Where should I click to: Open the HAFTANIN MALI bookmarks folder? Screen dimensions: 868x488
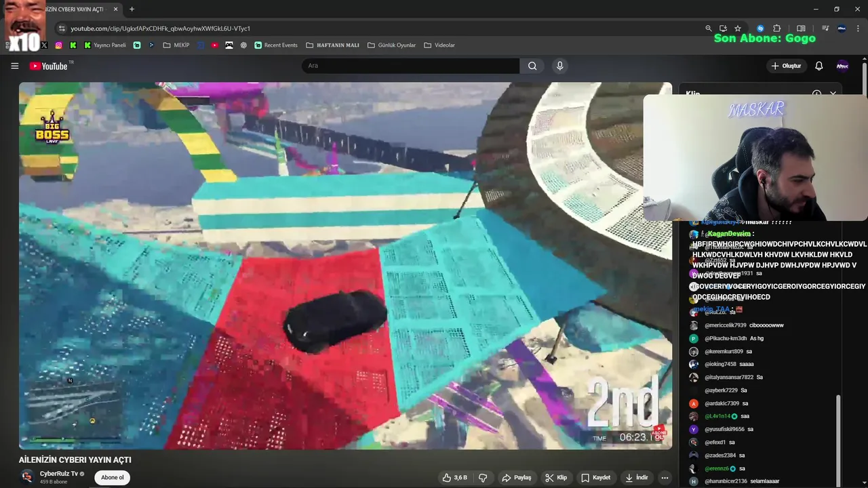(332, 45)
